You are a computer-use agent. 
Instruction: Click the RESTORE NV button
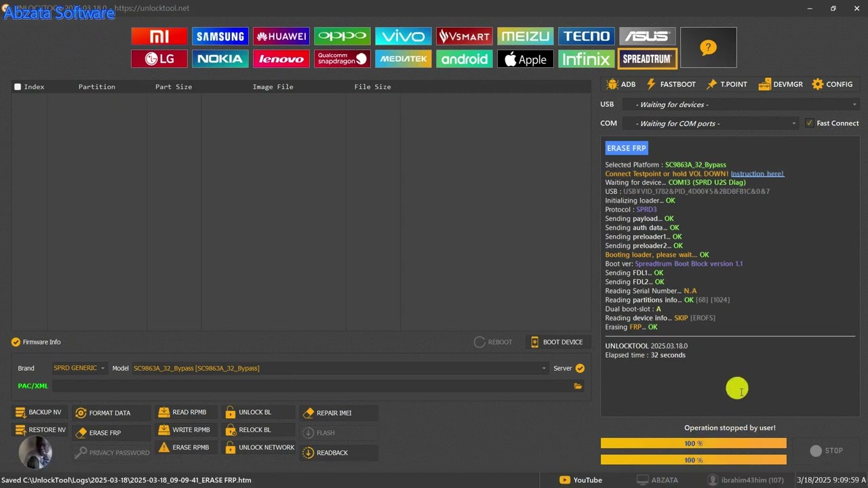tap(41, 430)
